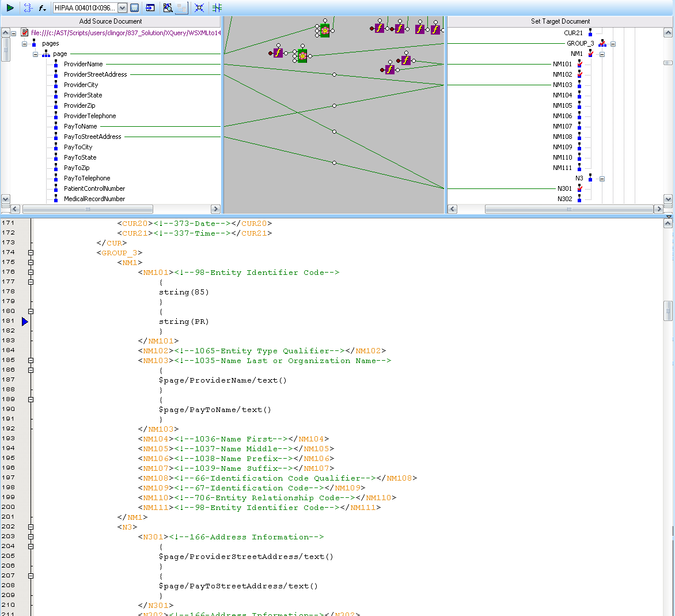675x616 pixels.
Task: Click Add Source Document header button
Action: 111,21
